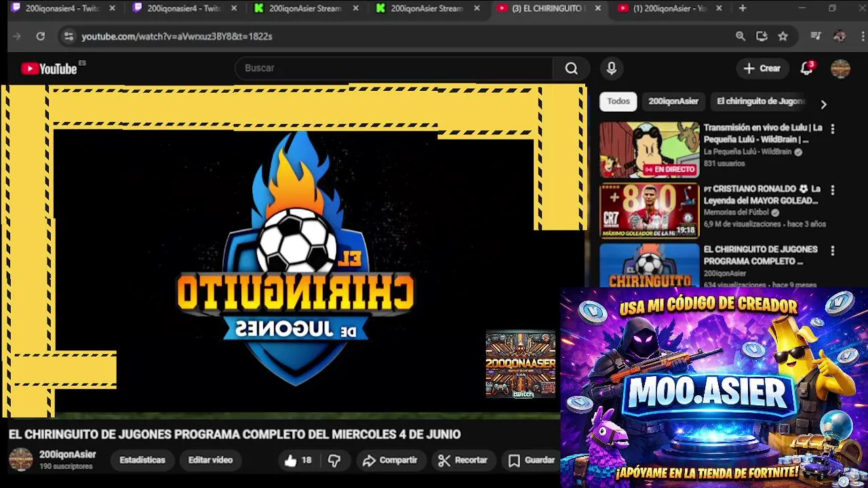
Task: Open title Transmisión en vivo de Lulu
Action: pos(763,134)
